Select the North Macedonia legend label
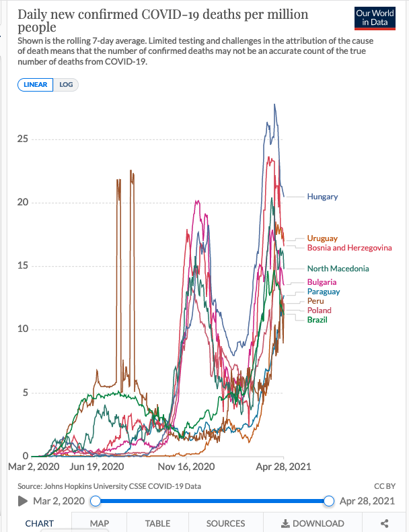Viewport: 409px width, 532px height. [x=338, y=269]
